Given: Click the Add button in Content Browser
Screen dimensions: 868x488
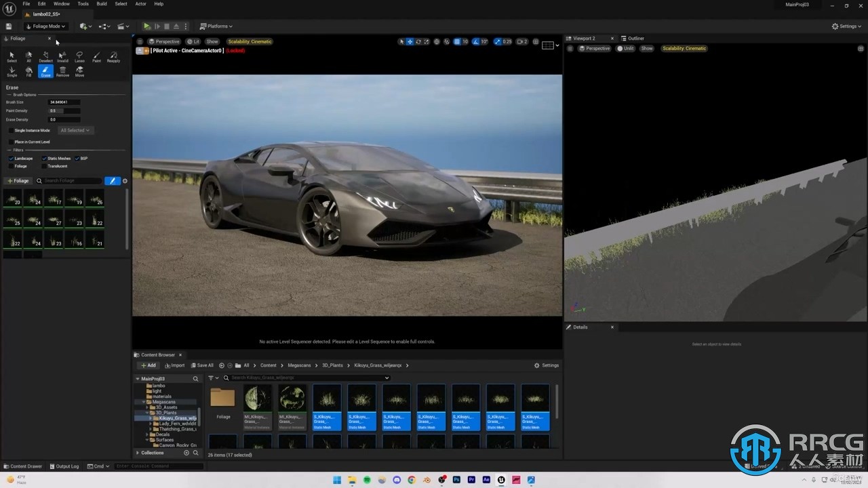Looking at the screenshot, I should (x=148, y=365).
